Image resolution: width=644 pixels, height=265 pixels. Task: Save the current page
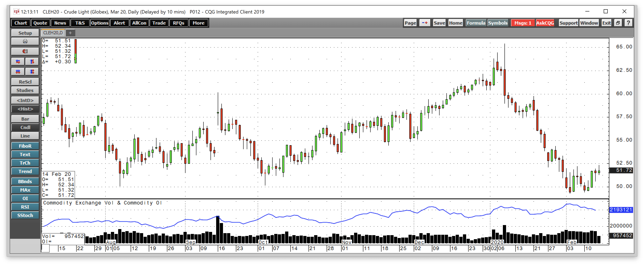(x=439, y=23)
